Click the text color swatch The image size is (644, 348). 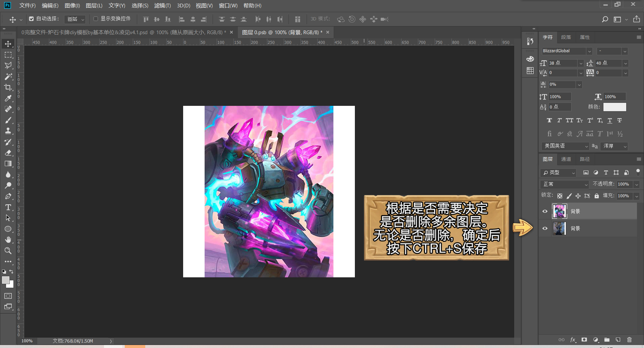(614, 107)
